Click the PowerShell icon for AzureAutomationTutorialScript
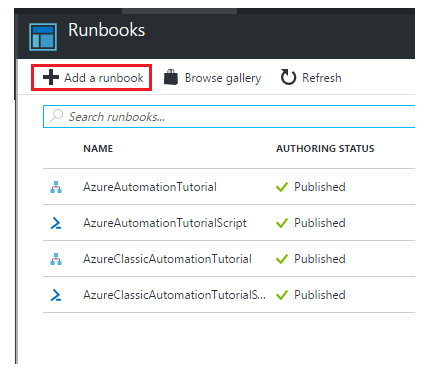 [x=56, y=223]
